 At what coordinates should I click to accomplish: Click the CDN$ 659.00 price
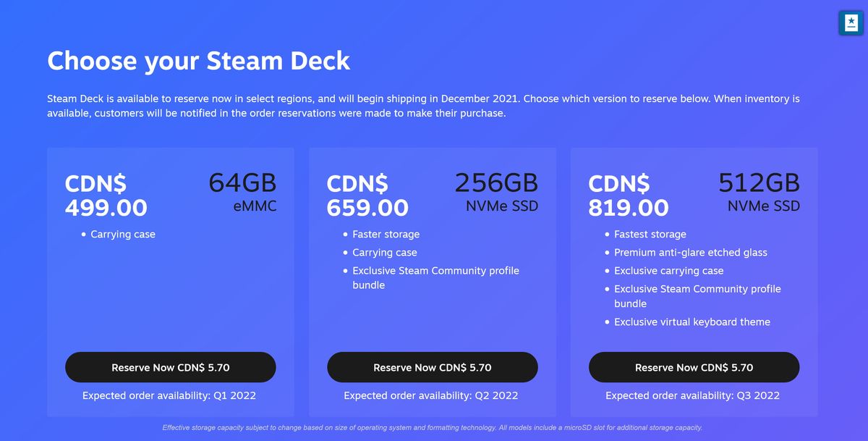click(x=368, y=196)
